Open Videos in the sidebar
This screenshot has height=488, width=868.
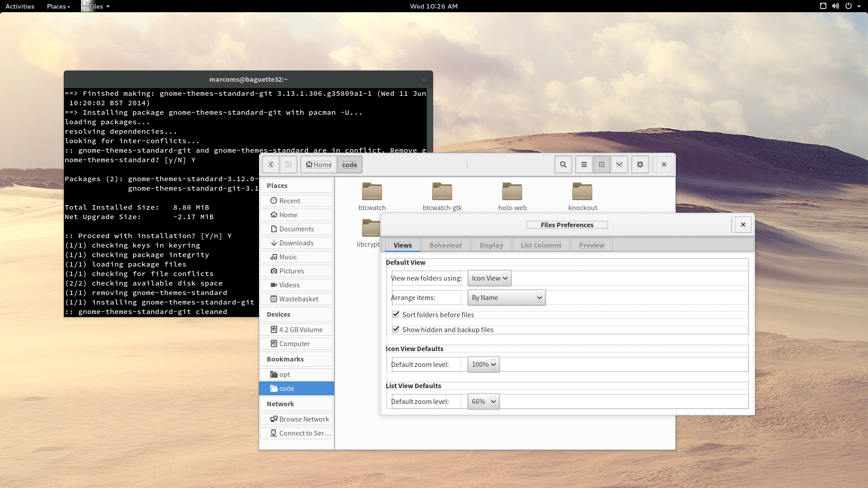(297, 285)
